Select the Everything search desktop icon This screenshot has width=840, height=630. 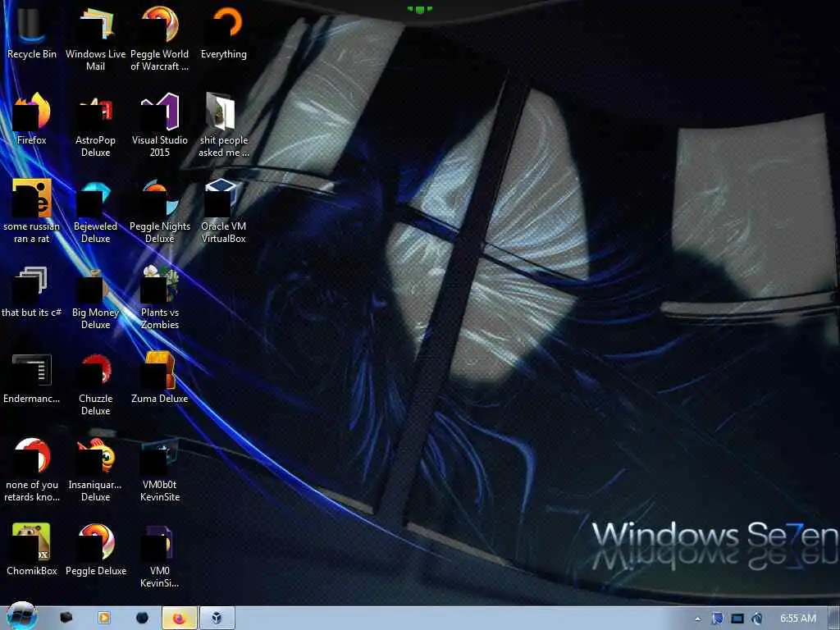point(224,32)
